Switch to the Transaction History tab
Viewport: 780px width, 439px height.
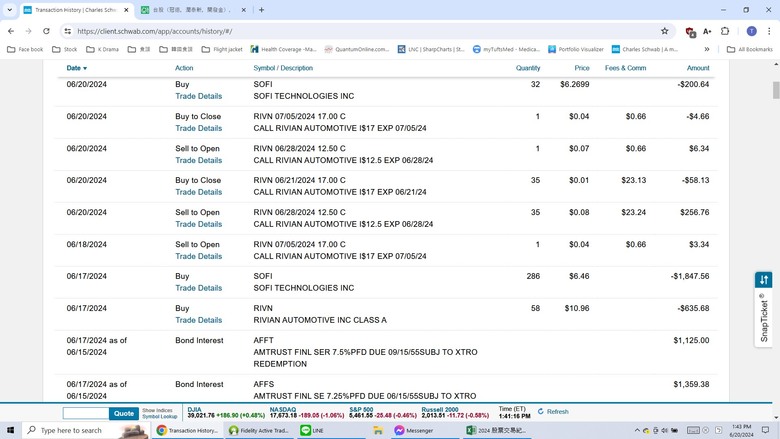(x=77, y=9)
